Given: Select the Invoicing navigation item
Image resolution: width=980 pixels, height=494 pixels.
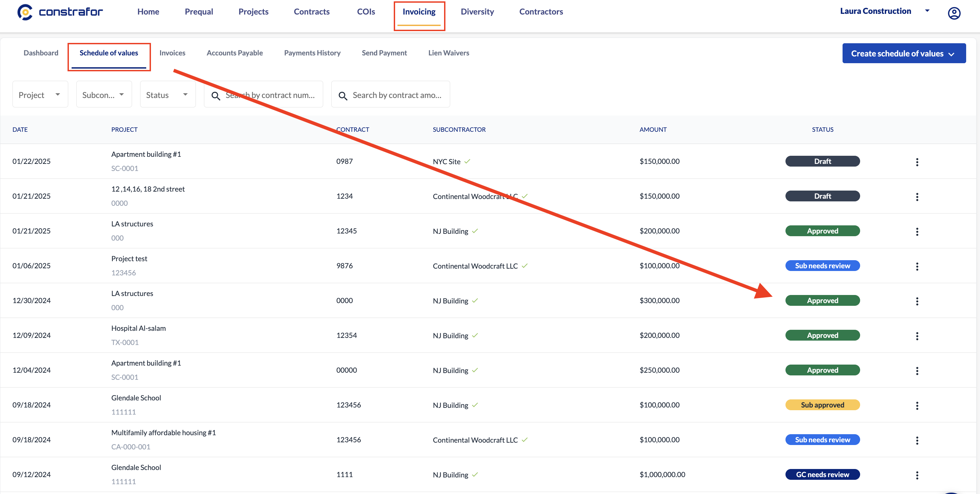Looking at the screenshot, I should (x=419, y=12).
